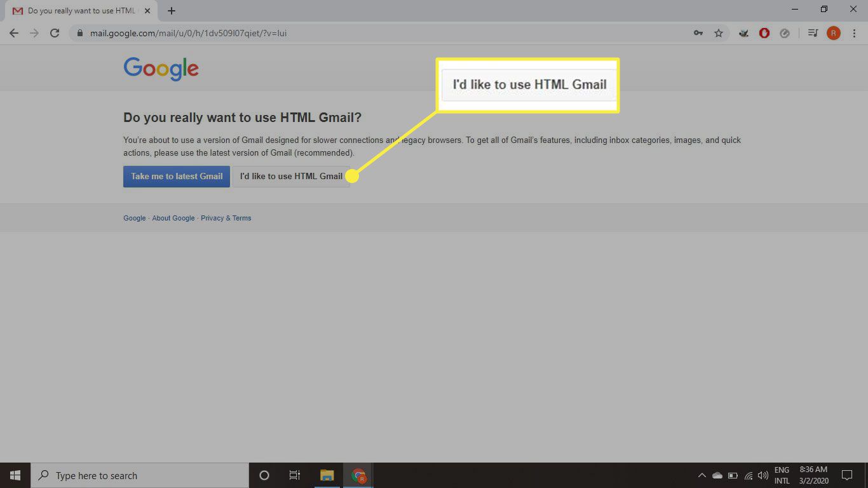The height and width of the screenshot is (488, 868).
Task: Reload the page with the refresh icon
Action: click(55, 33)
